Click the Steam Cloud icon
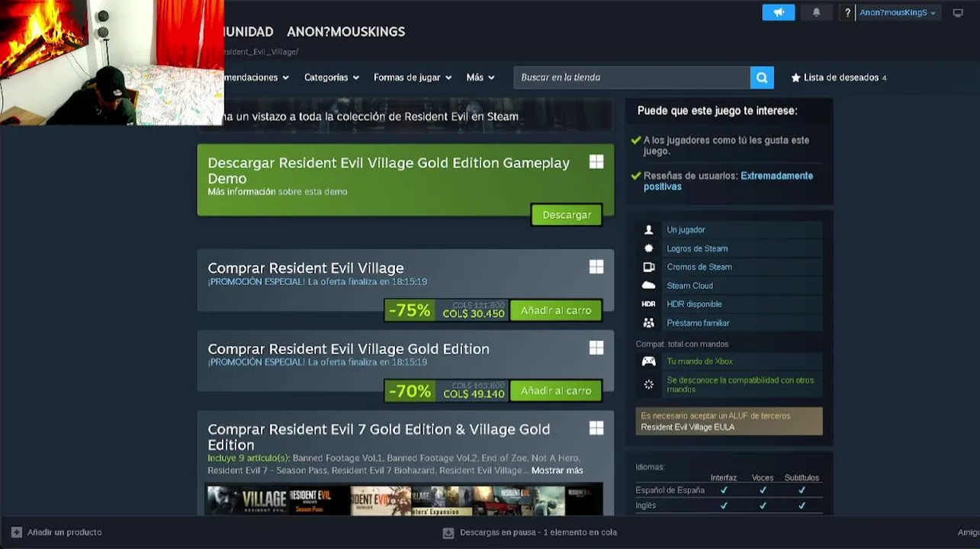The width and height of the screenshot is (980, 549). 648,285
